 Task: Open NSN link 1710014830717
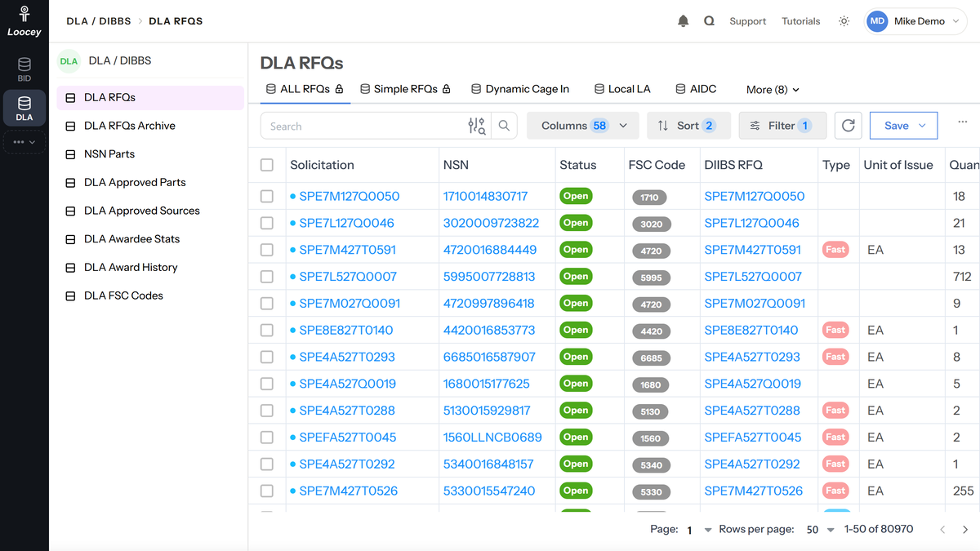[485, 196]
